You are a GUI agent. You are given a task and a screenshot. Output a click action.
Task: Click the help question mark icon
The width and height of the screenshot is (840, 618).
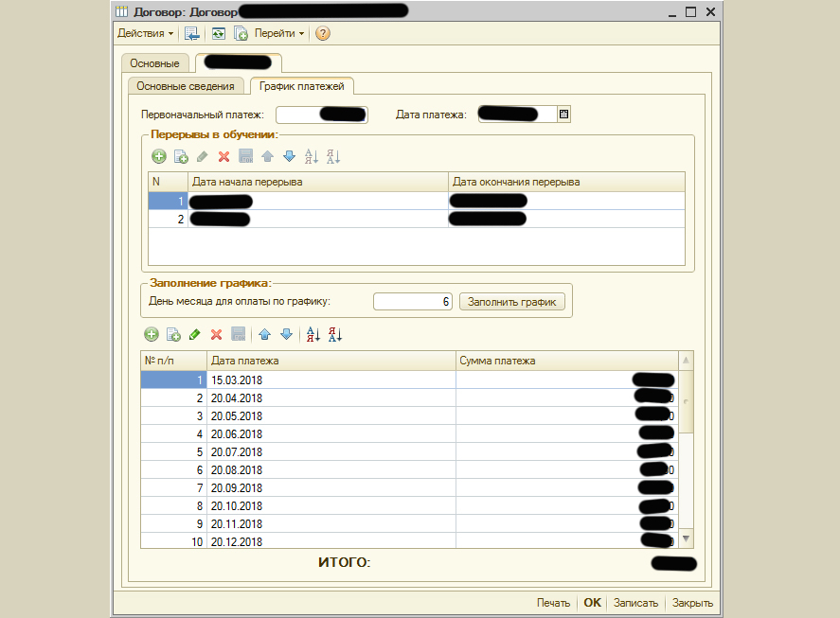coord(323,34)
